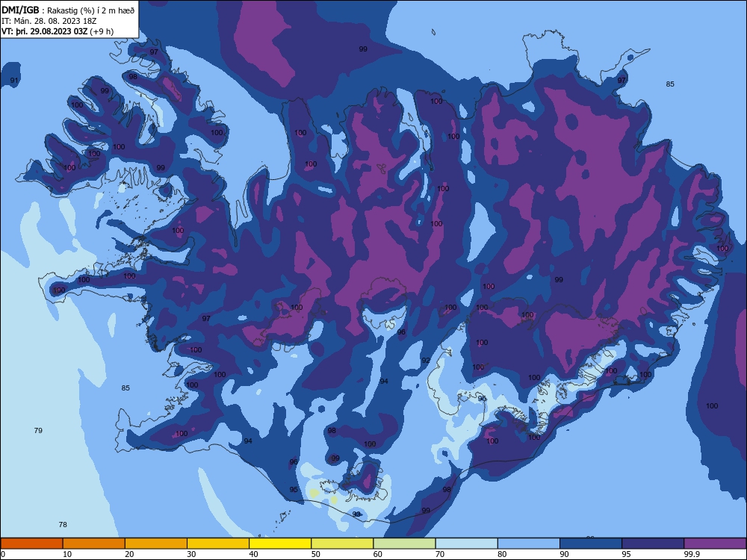The image size is (747, 560).
Task: Click the DMI/IGB Rakastig title text
Action: 68,10
